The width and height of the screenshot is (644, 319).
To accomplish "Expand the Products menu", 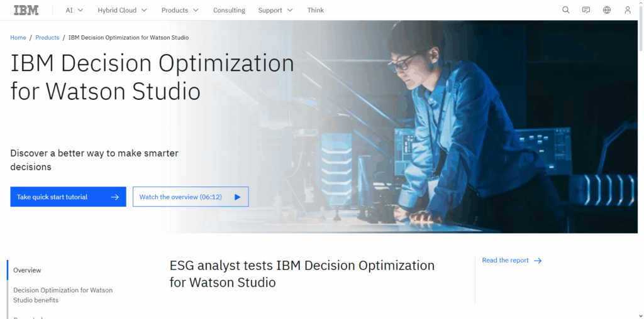I will tap(180, 10).
